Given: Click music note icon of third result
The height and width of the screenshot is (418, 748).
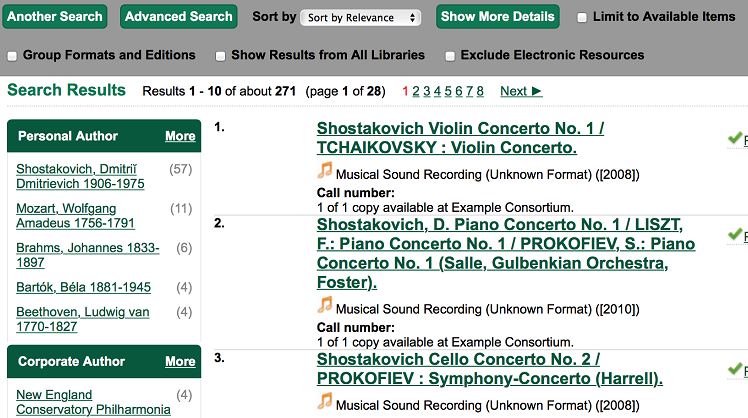Looking at the screenshot, I should click(325, 401).
